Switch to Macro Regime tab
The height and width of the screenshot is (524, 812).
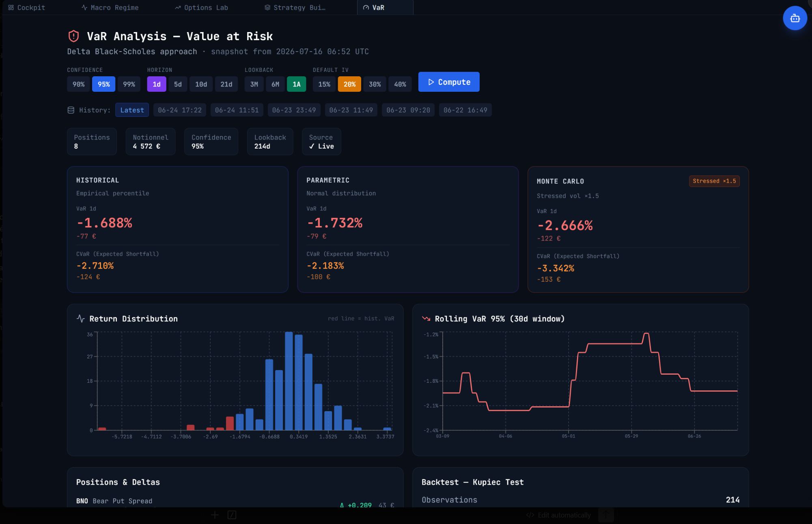[110, 7]
